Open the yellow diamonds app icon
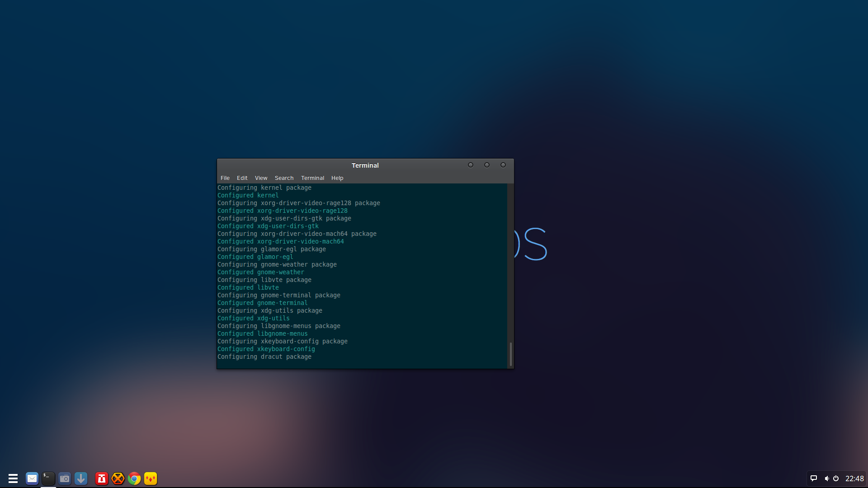868x488 pixels. pos(151,479)
